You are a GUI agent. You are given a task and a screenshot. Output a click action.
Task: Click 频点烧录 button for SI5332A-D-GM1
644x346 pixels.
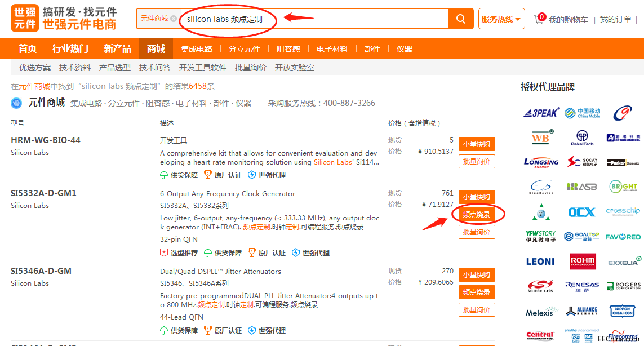(477, 214)
